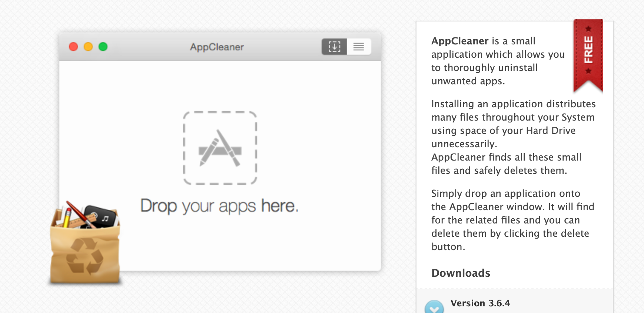The width and height of the screenshot is (644, 313).
Task: Maximize AppCleaner window using green button
Action: [x=103, y=47]
